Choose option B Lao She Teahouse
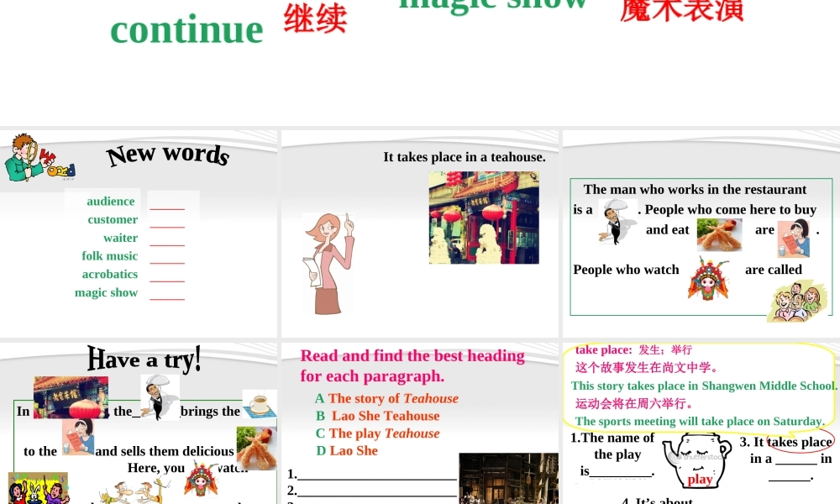 point(378,416)
